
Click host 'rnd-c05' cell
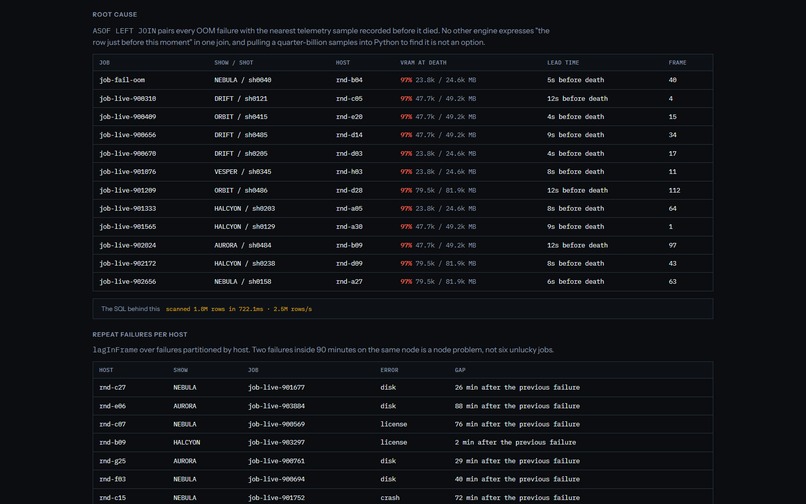pos(349,99)
